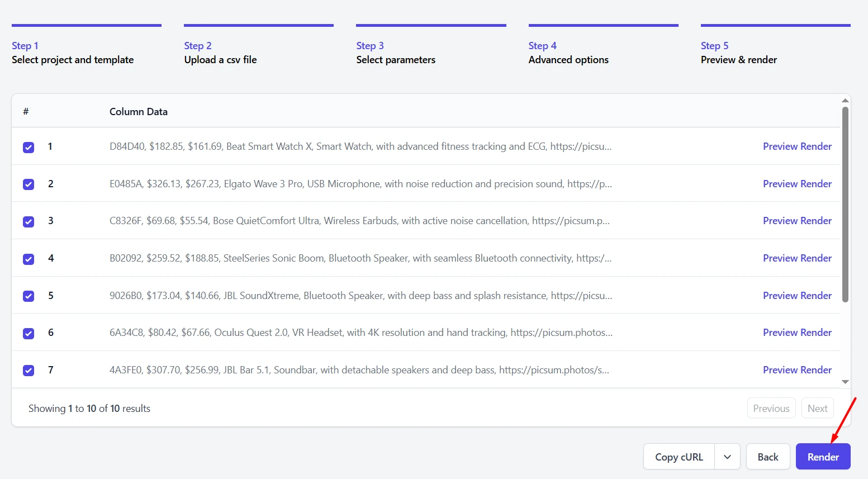Click the scrollbar down arrow
Screen dimensions: 868x479
tap(845, 382)
